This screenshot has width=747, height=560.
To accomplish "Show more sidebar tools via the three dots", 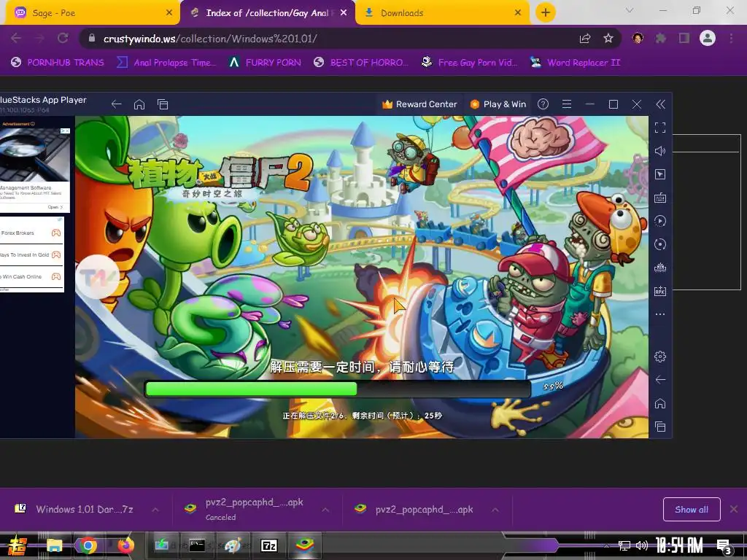I will pos(659,314).
